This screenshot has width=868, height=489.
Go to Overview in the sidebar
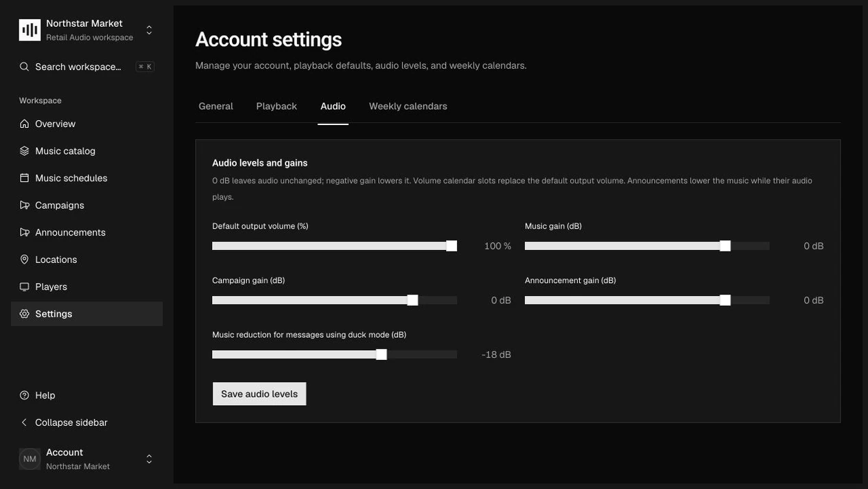(86, 124)
